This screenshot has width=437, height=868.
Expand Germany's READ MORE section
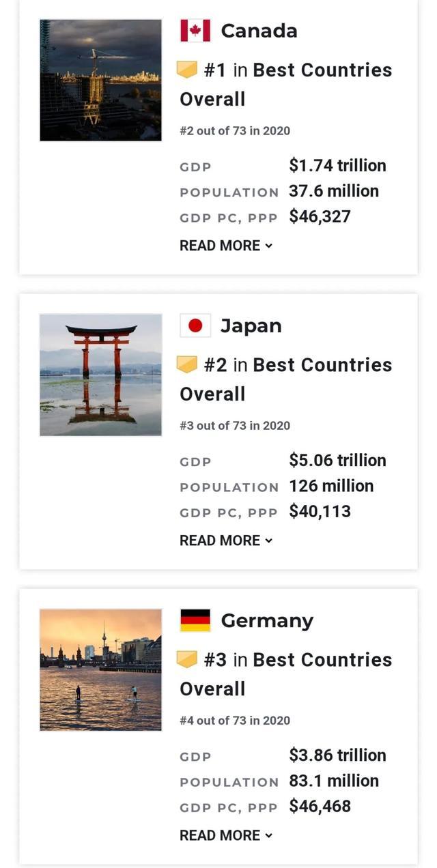pos(218,835)
